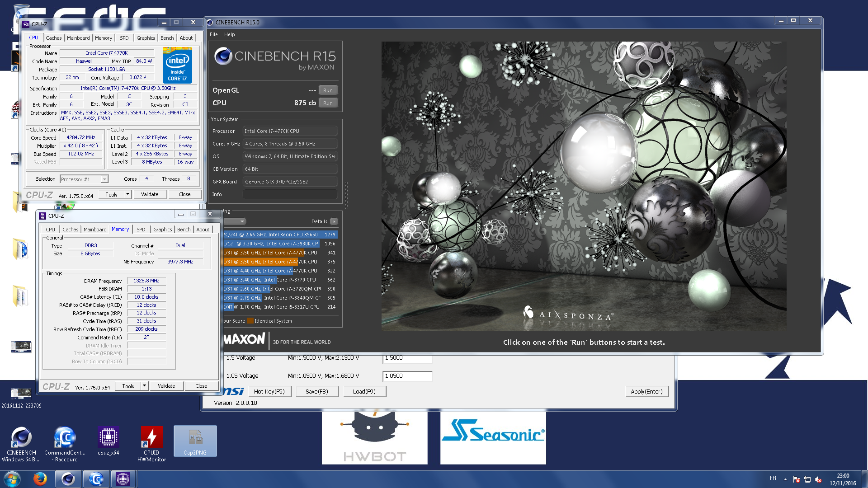Run the CPU test in Cinebench

click(x=328, y=103)
